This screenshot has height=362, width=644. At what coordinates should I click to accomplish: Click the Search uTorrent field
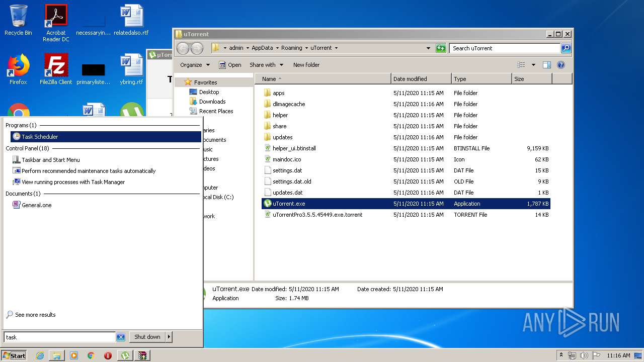[505, 48]
